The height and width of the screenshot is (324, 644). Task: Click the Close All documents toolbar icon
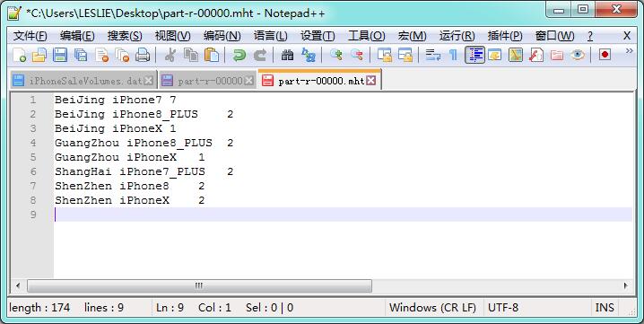(122, 55)
